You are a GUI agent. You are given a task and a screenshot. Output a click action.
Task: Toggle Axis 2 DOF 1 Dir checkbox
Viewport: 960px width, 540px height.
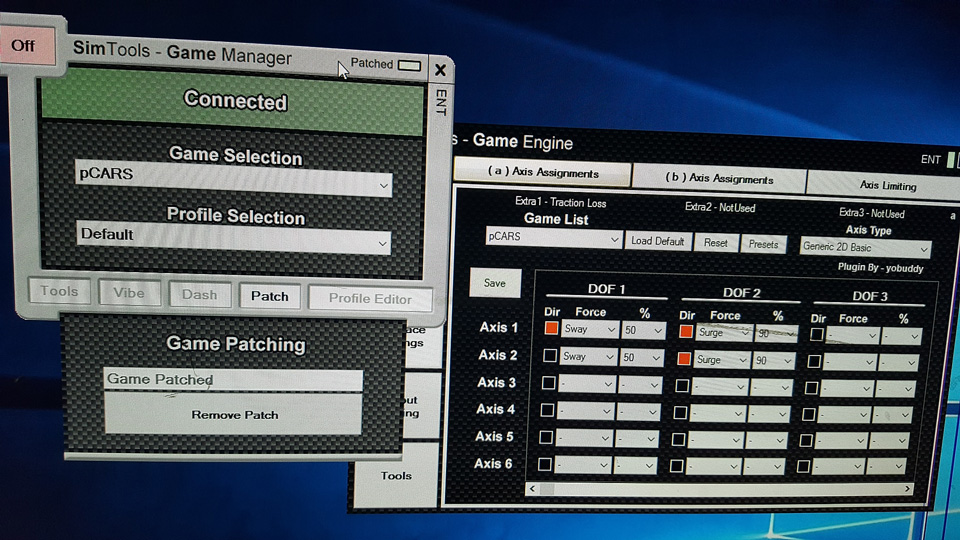click(550, 355)
